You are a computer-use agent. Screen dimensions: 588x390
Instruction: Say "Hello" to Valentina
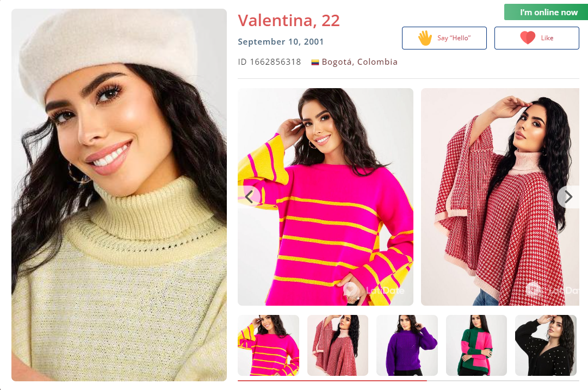click(444, 38)
